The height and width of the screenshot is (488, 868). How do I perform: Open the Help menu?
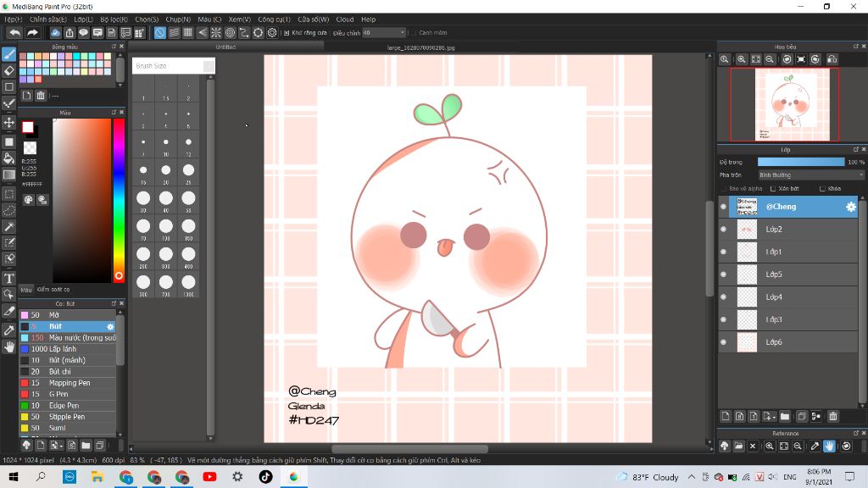click(368, 19)
